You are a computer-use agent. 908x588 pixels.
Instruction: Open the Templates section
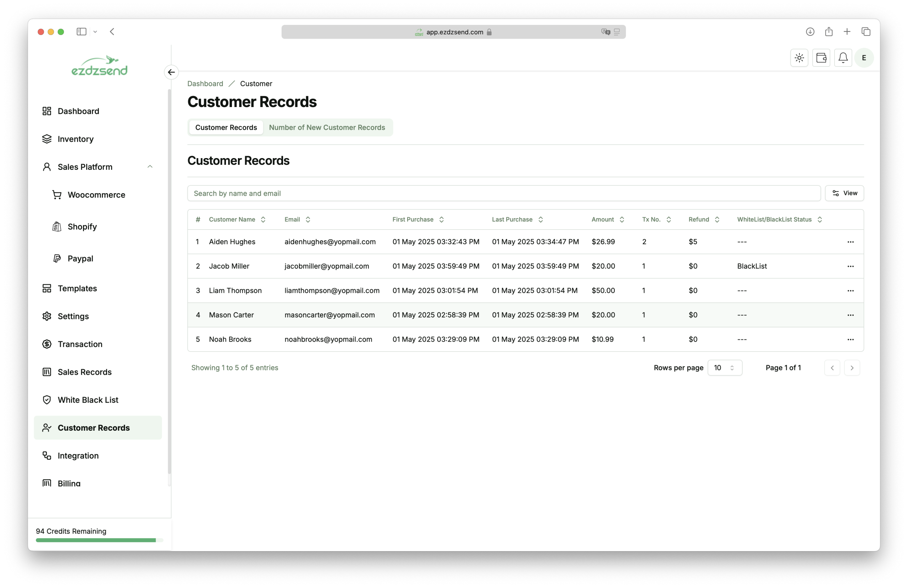point(77,288)
